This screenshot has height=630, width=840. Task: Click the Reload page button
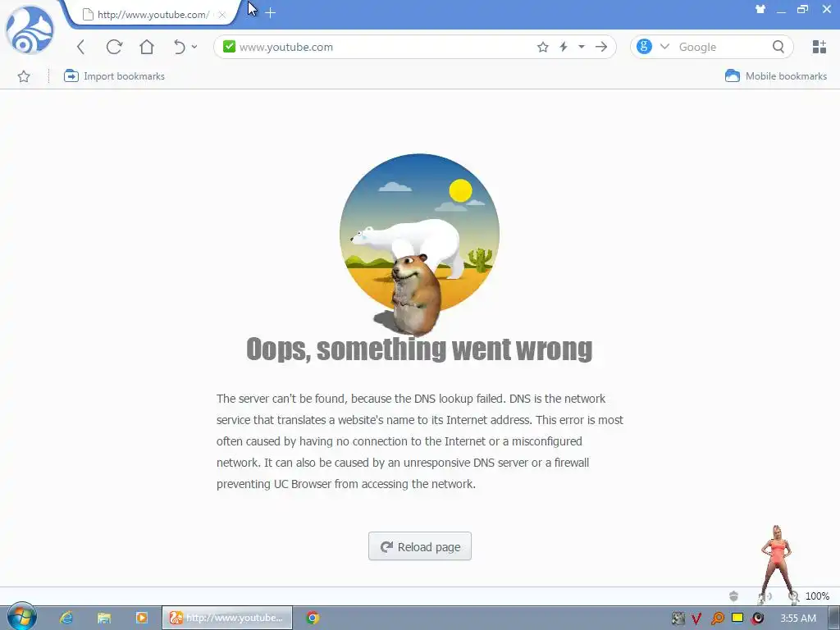pyautogui.click(x=420, y=546)
